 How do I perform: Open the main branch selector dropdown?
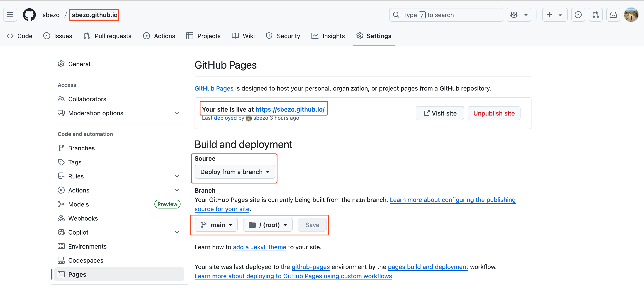pyautogui.click(x=216, y=225)
